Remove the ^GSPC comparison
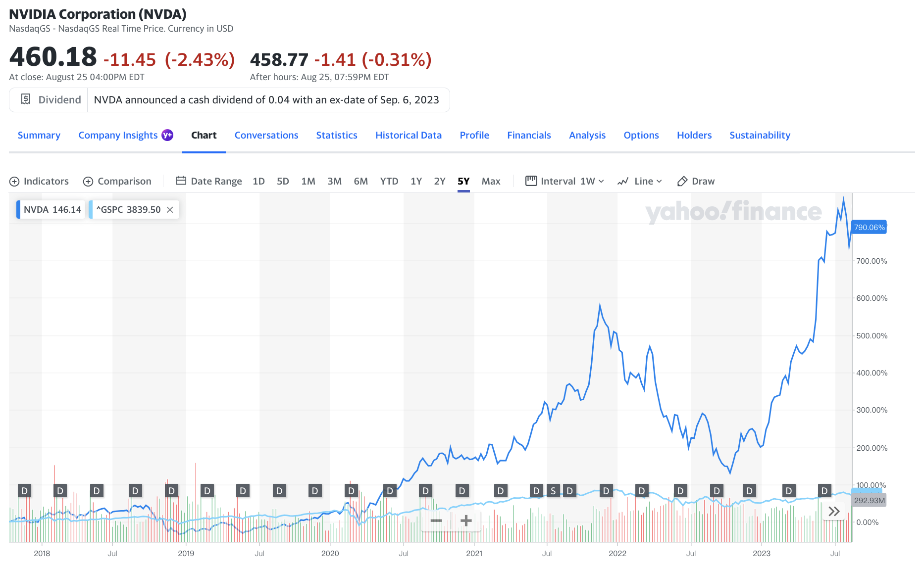 [170, 210]
